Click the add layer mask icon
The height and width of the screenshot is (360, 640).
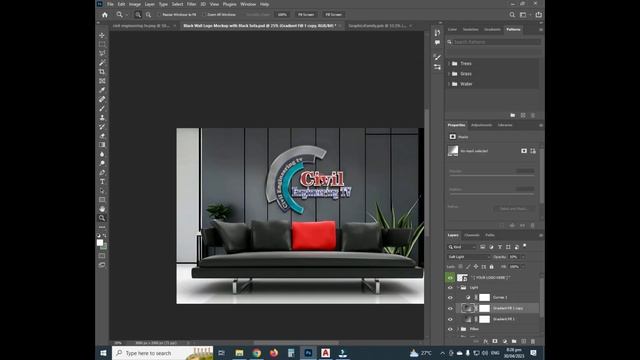pos(495,341)
